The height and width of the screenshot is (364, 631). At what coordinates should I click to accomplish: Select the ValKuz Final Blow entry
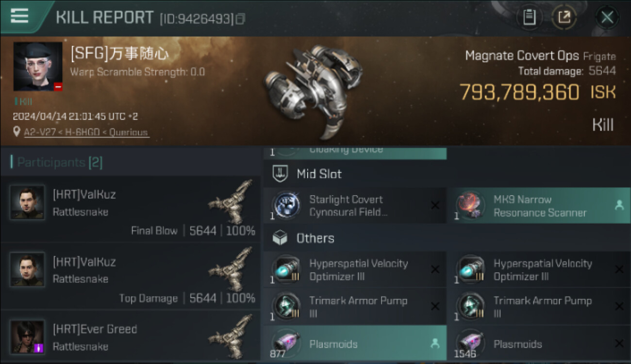131,209
